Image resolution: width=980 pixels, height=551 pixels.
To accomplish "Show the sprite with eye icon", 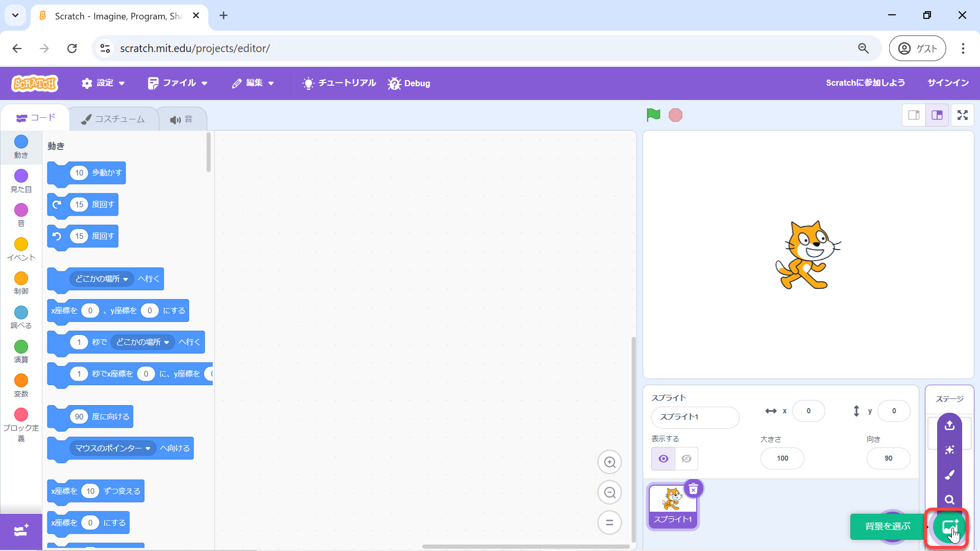I will click(x=663, y=459).
